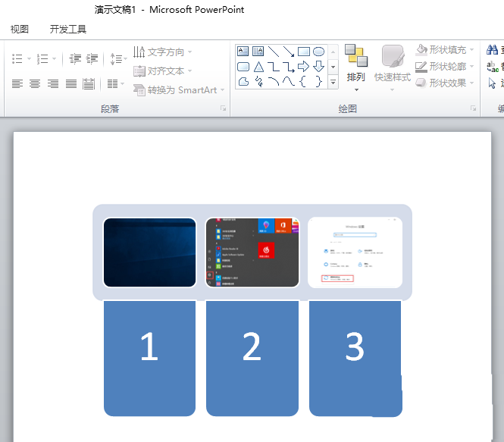
Task: Pick the right arrow shape
Action: (x=303, y=67)
